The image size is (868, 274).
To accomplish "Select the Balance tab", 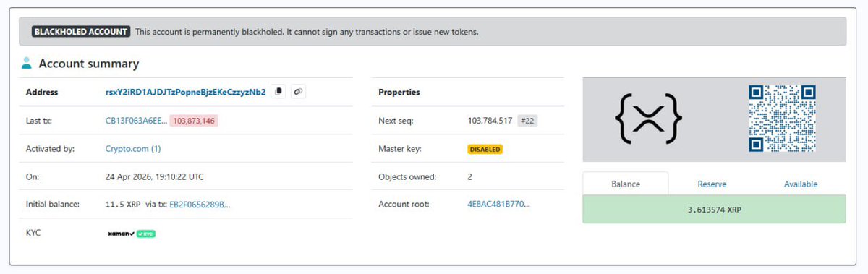I will 625,184.
